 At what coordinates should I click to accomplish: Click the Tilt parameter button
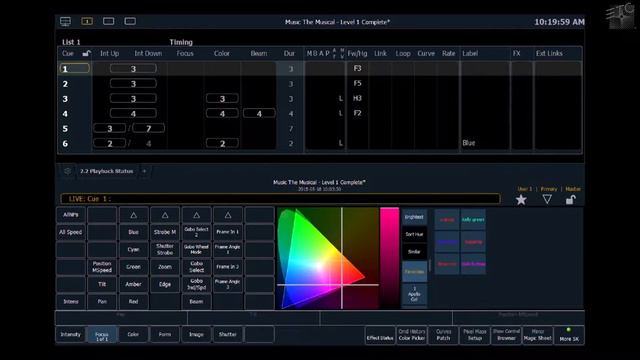(x=102, y=284)
